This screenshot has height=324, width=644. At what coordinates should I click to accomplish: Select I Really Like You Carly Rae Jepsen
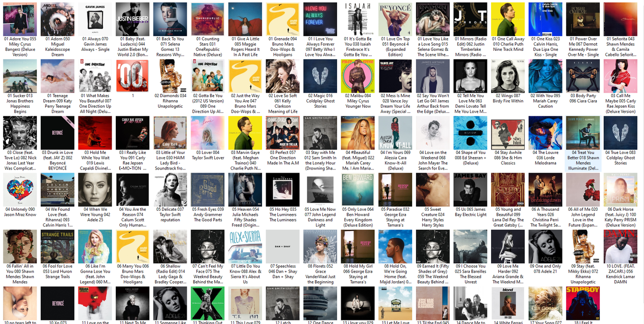[x=132, y=144]
